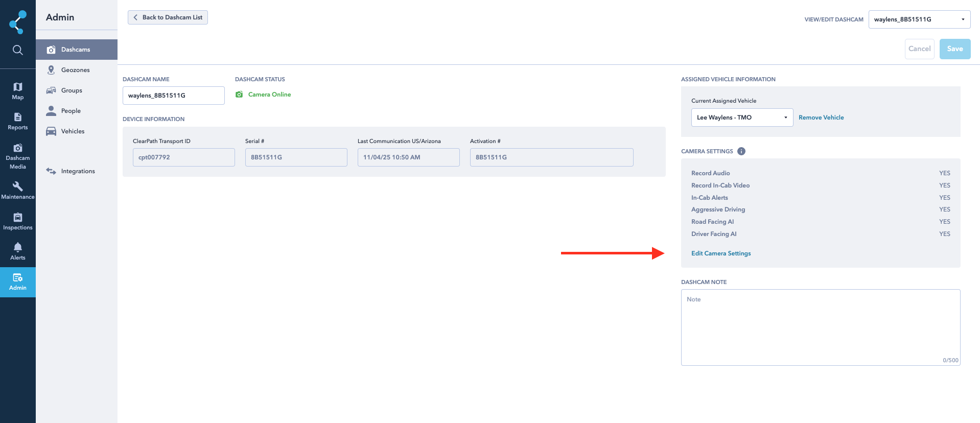Open Inspections clipboard section
980x423 pixels.
tap(18, 221)
